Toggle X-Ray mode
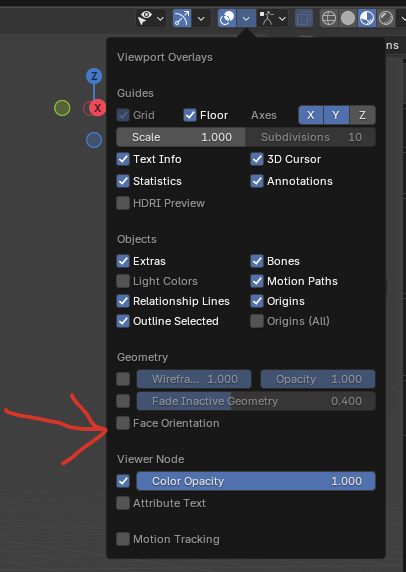The height and width of the screenshot is (572, 406). tap(303, 18)
